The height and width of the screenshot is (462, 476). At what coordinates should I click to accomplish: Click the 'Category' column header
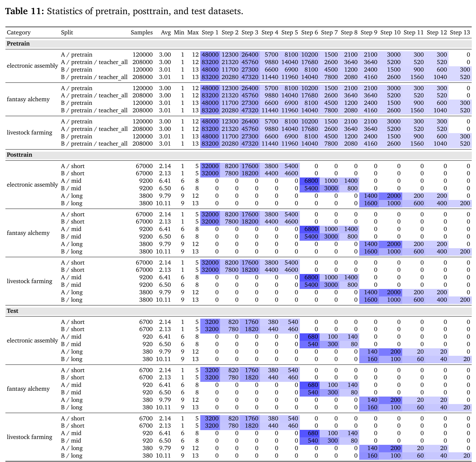pyautogui.click(x=19, y=32)
